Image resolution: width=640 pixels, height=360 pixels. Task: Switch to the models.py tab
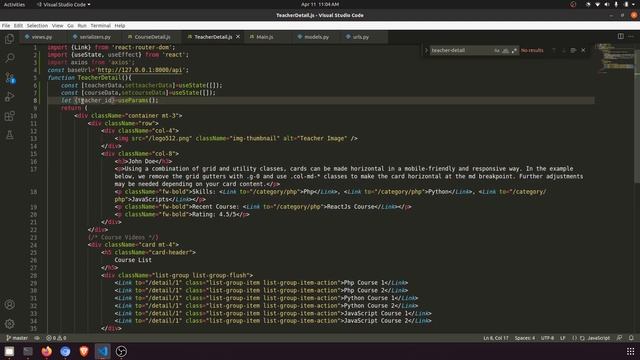tap(316, 37)
